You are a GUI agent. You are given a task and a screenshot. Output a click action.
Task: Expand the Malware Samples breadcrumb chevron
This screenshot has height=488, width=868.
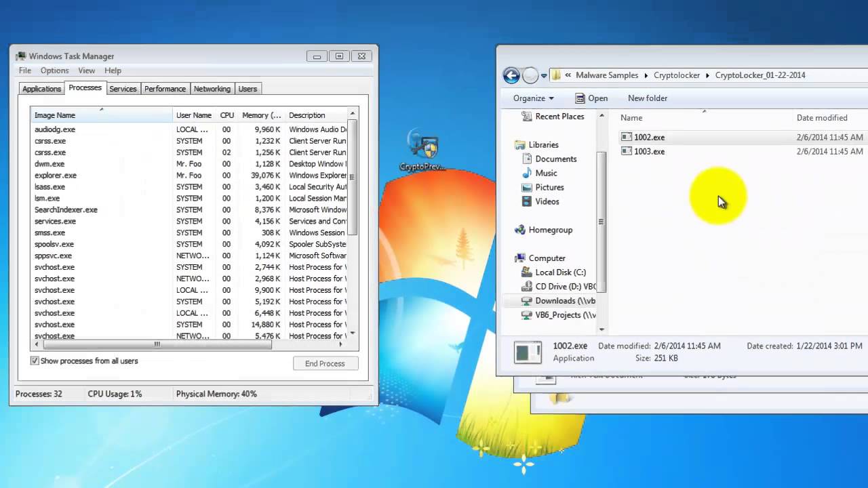pos(646,75)
